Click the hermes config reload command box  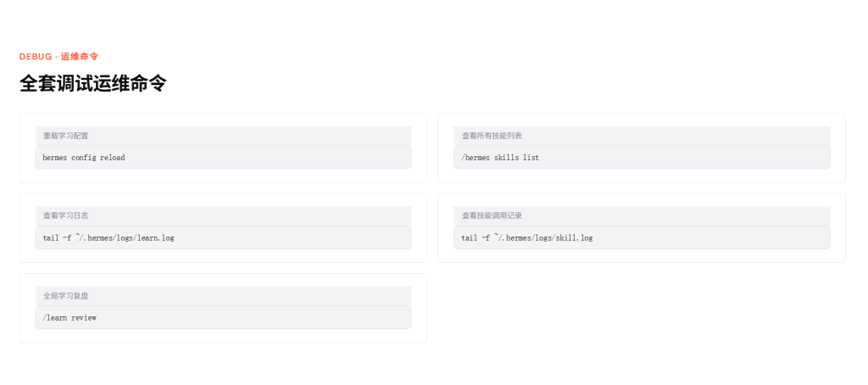[x=223, y=158]
